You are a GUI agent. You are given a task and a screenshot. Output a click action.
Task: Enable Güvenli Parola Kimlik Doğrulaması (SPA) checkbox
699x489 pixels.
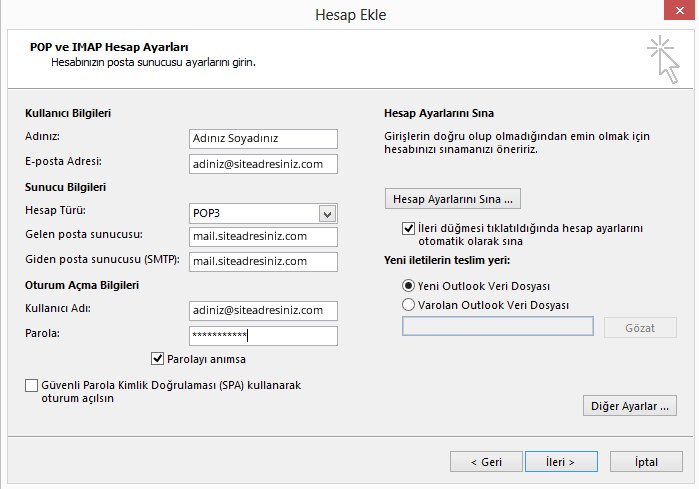31,385
